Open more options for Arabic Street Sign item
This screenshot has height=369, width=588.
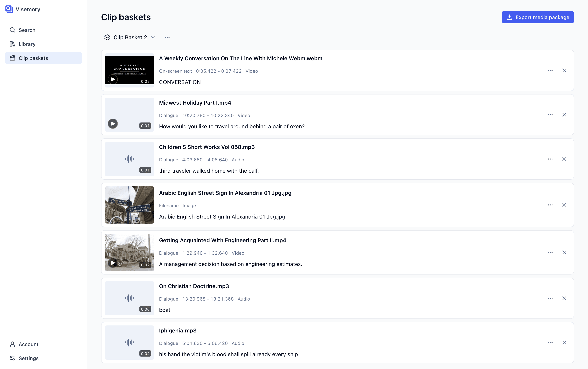click(550, 205)
